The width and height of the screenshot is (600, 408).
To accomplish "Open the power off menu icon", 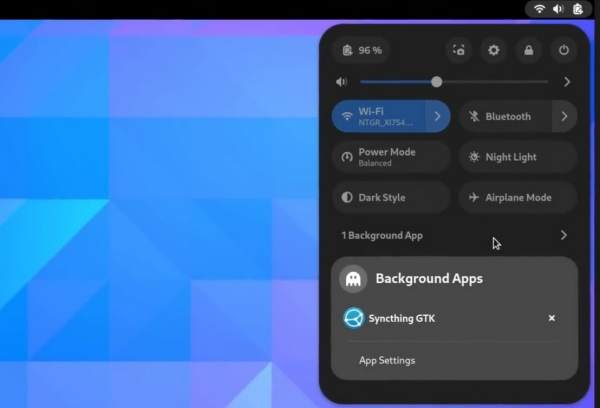I will click(563, 50).
